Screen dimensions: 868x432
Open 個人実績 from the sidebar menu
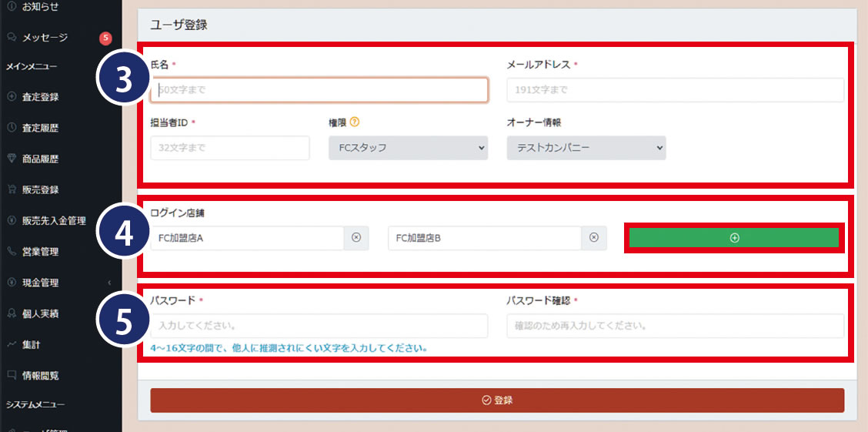click(40, 313)
